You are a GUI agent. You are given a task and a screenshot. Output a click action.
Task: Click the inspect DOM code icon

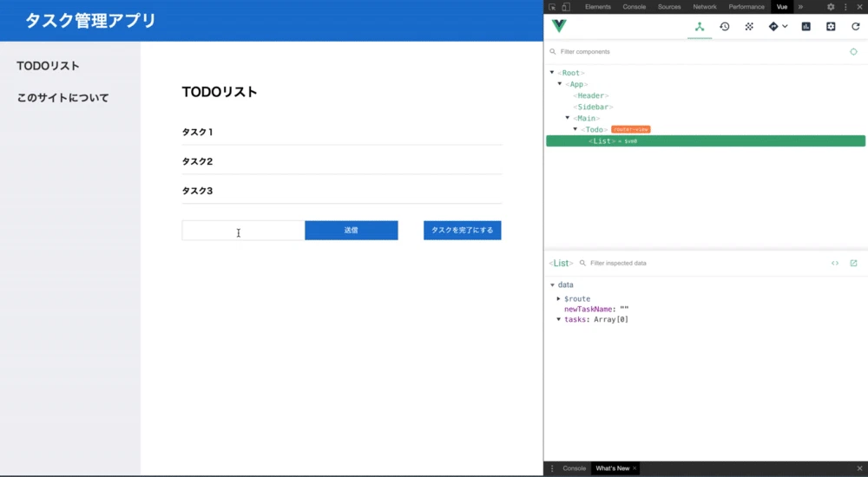tap(835, 264)
